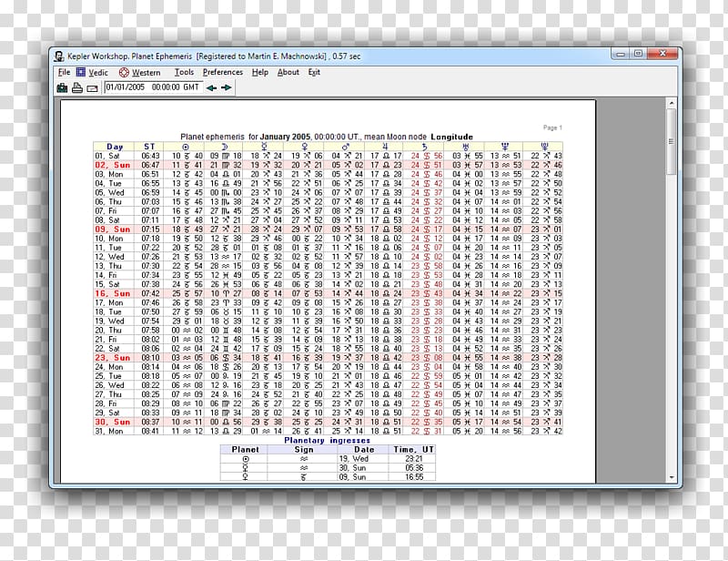Advance to next month with right arrow
Image resolution: width=728 pixels, height=561 pixels.
click(227, 87)
